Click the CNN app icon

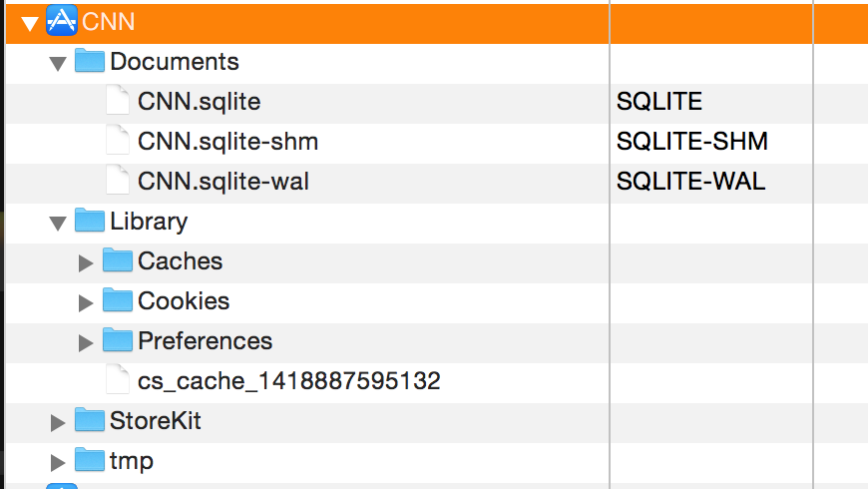click(62, 21)
